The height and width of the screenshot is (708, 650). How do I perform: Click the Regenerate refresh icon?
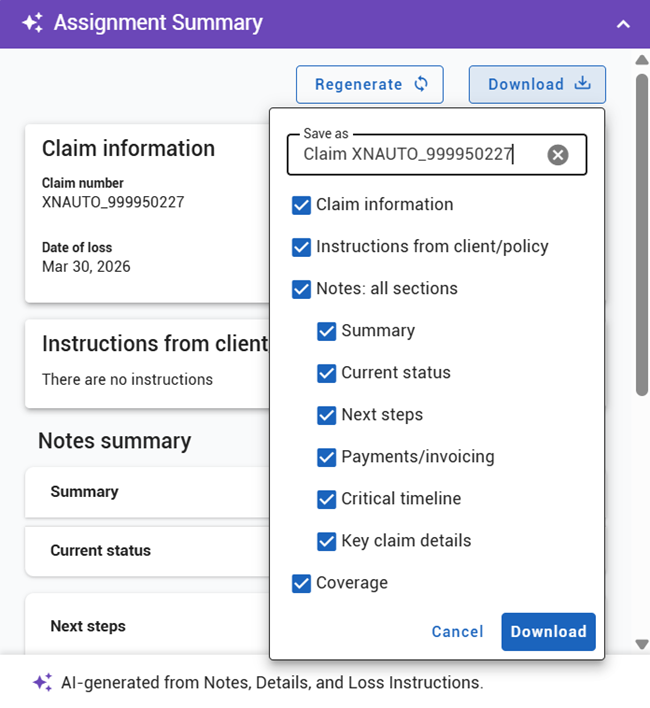pyautogui.click(x=421, y=84)
